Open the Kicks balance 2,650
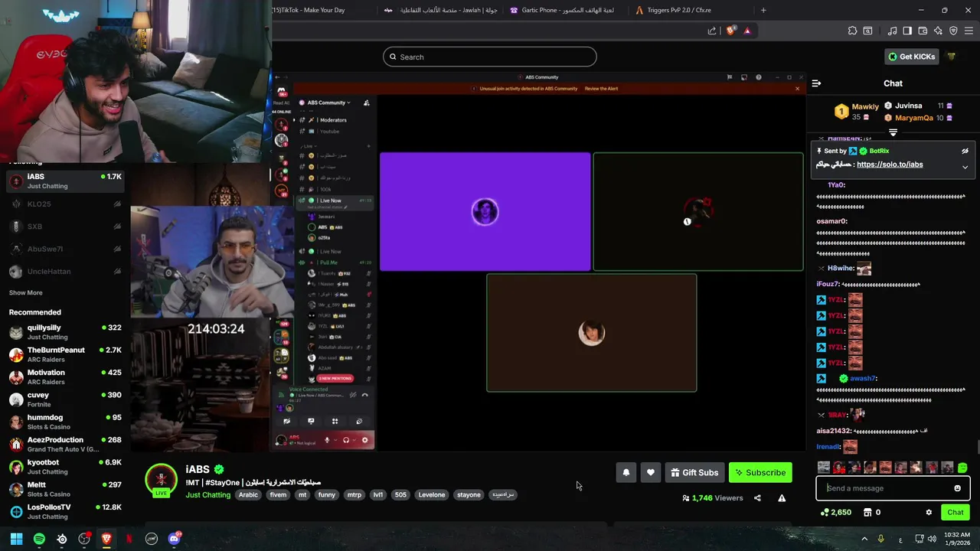980x551 pixels. click(x=835, y=513)
